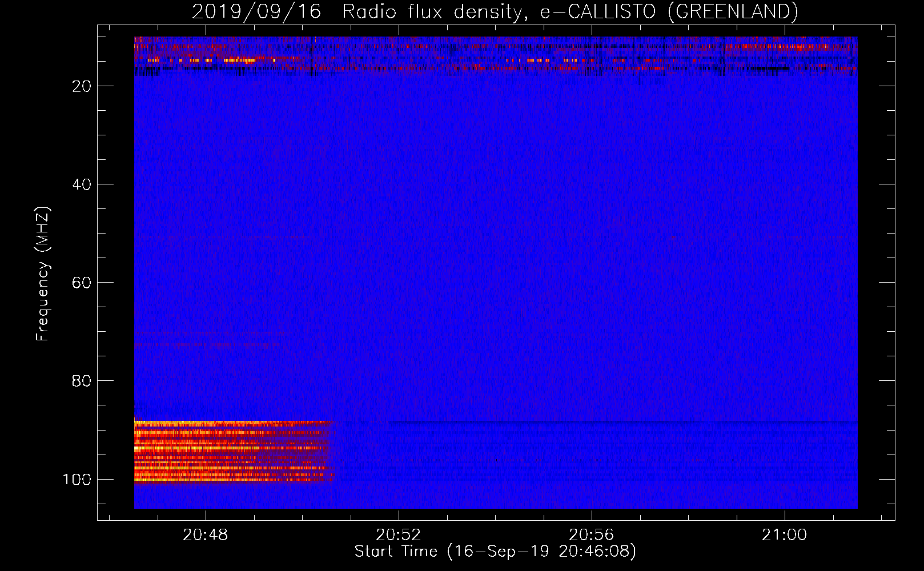Click the 20:56 time tick label

(x=591, y=535)
